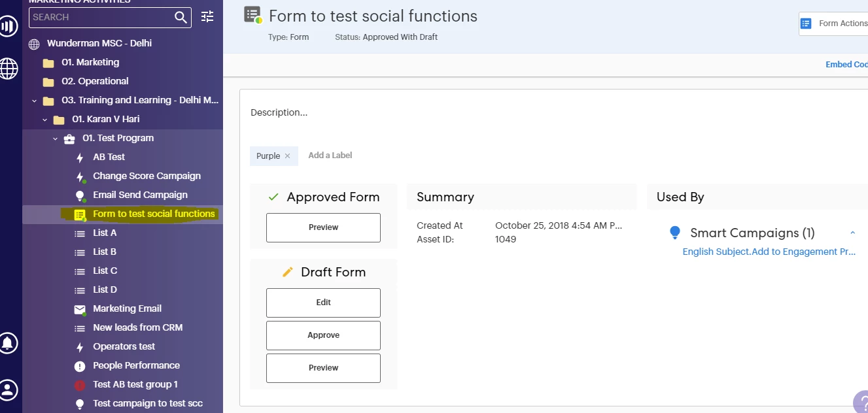Click the globe icon in left rail
The width and height of the screenshot is (868, 413).
(x=9, y=68)
